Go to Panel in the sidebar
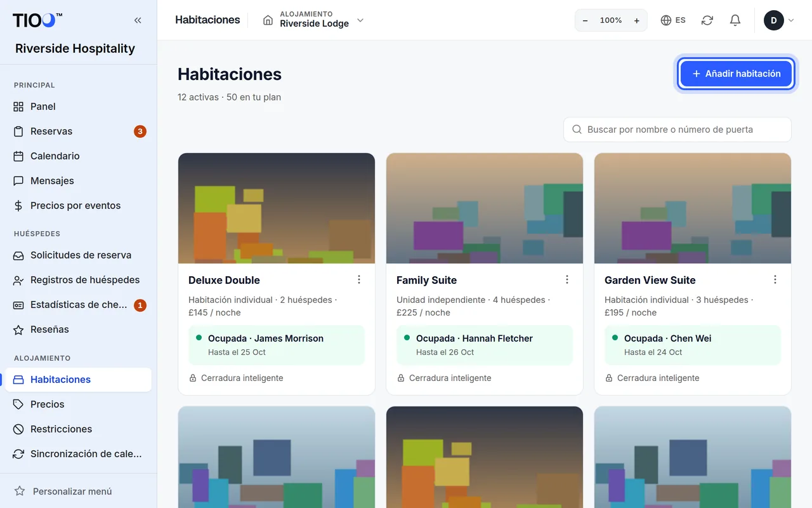This screenshot has width=812, height=508. [78, 107]
